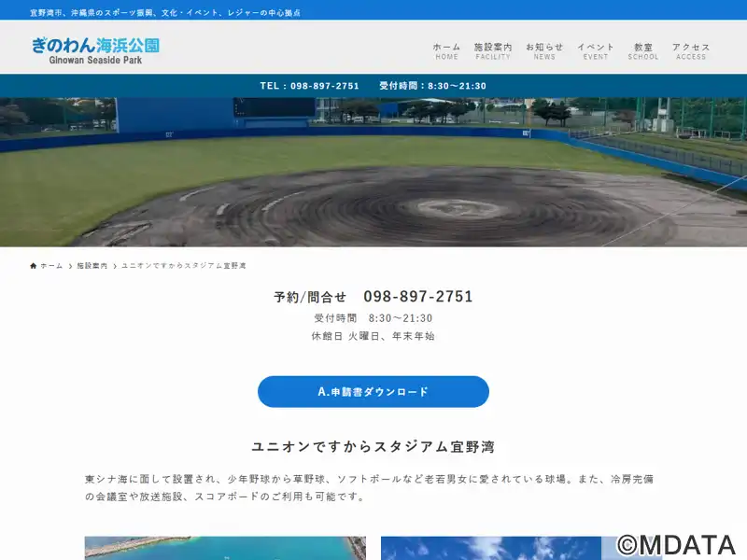Click the home icon in breadcrumb

(x=34, y=266)
